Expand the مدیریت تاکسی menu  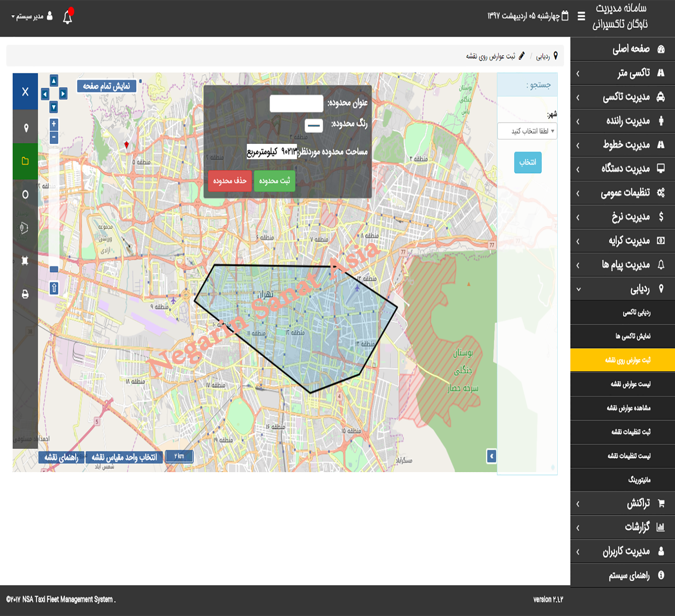[x=623, y=97]
